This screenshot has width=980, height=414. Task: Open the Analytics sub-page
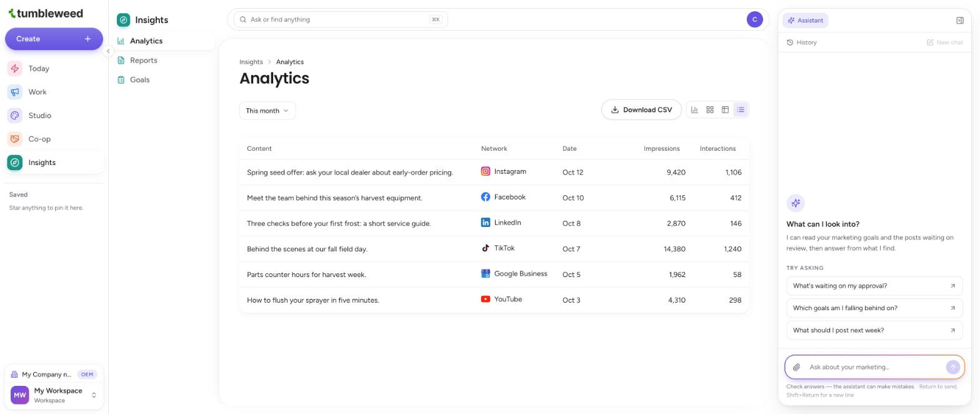164,41
